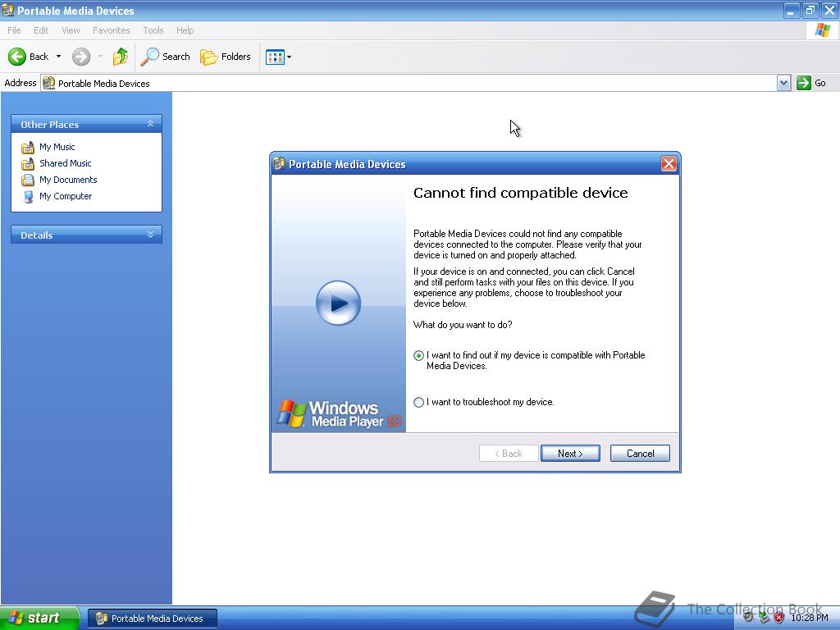The image size is (840, 630).
Task: Expand the Details panel
Action: [151, 235]
